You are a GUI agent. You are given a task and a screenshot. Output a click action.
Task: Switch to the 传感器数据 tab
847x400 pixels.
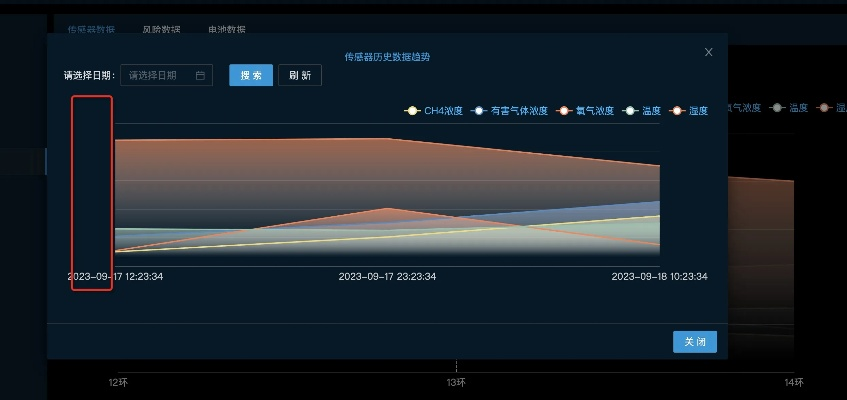coord(91,30)
